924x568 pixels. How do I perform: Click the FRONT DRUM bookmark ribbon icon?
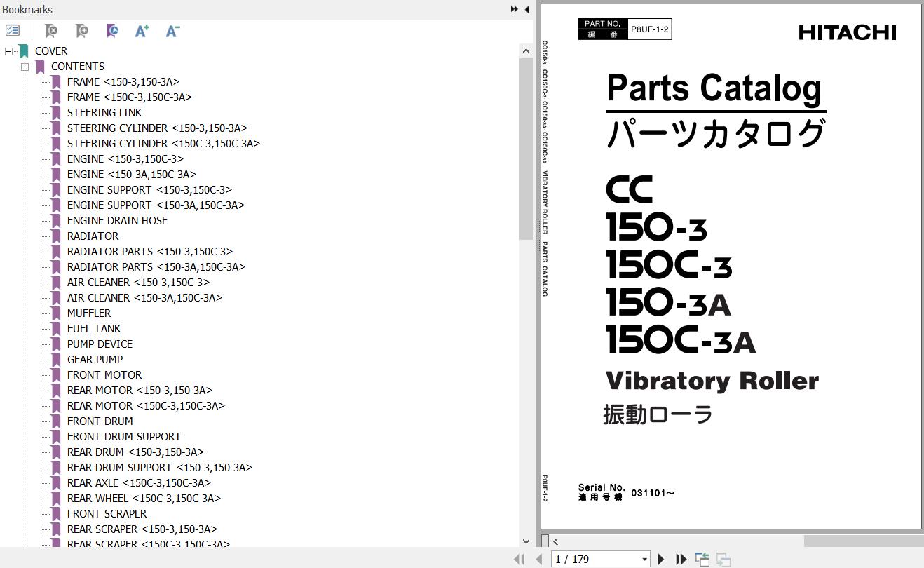tap(56, 421)
